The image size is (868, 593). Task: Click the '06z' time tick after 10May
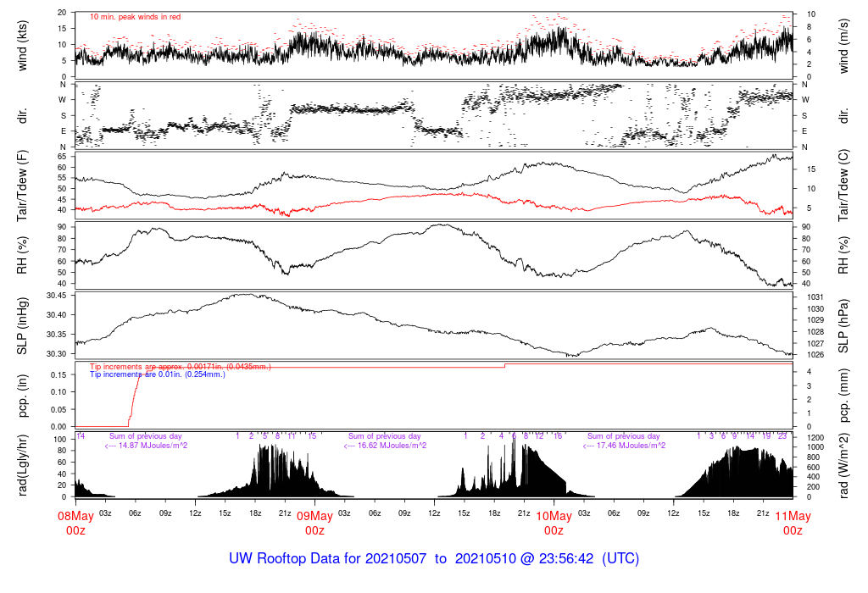(x=614, y=513)
